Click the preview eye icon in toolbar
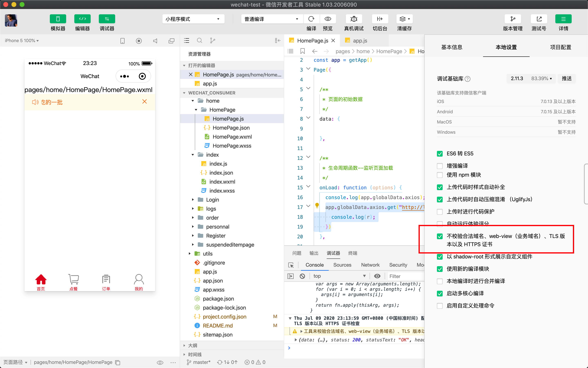Screen dimensions: 588x368 [x=328, y=19]
